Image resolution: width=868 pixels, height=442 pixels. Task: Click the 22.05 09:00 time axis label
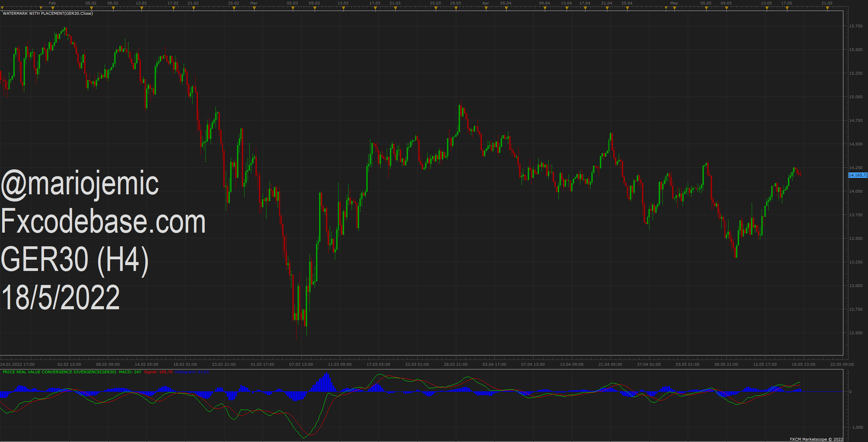842,364
